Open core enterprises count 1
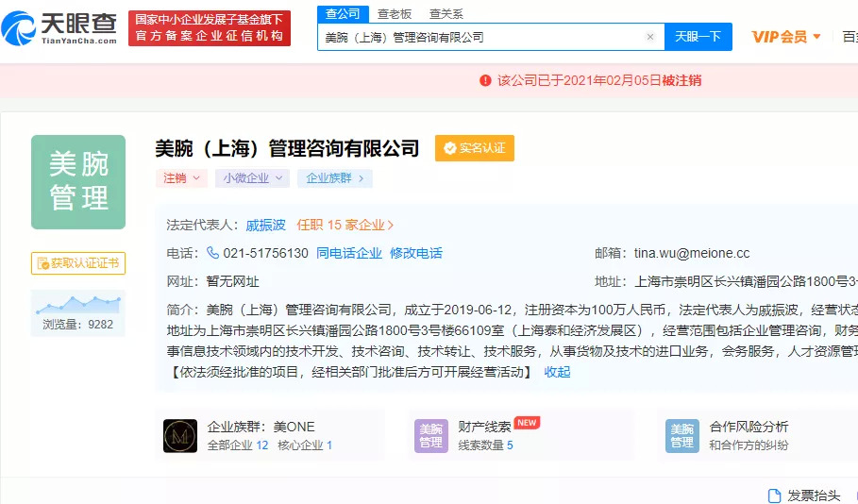858x504 pixels. coord(329,445)
